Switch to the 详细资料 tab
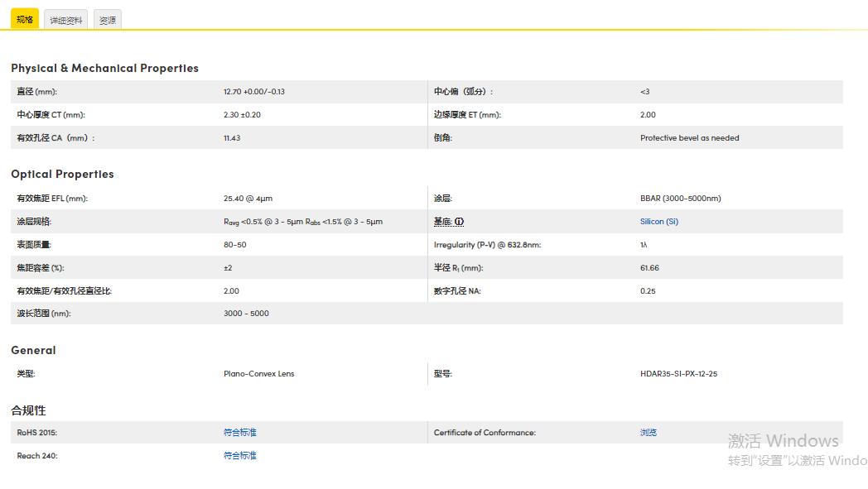The width and height of the screenshot is (868, 489). (x=65, y=19)
